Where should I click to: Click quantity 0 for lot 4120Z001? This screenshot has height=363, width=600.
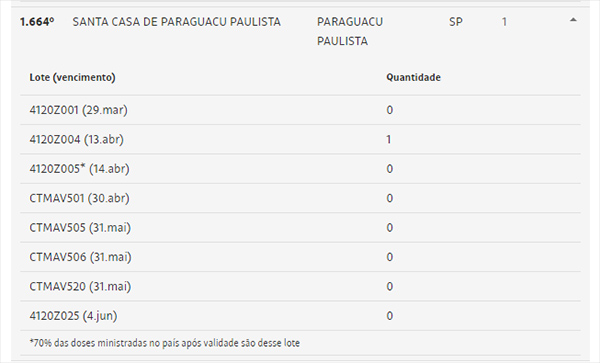[x=390, y=110]
